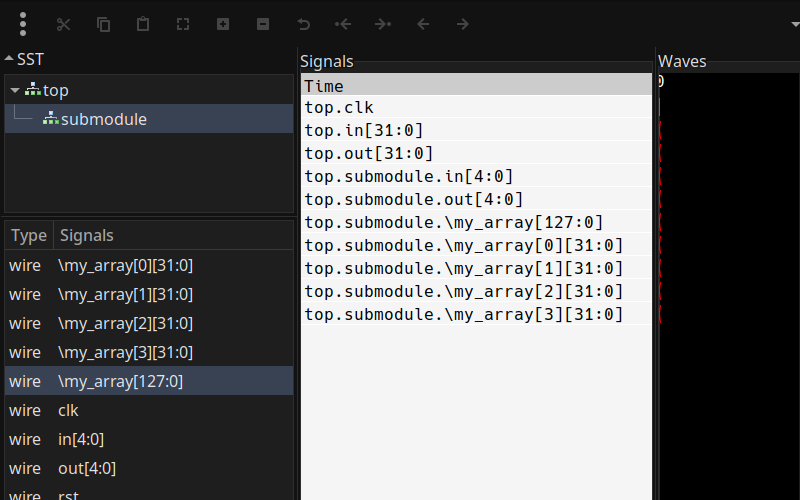Click the Signals column header in SST list
Viewport: 800px width, 500px height.
[x=173, y=235]
